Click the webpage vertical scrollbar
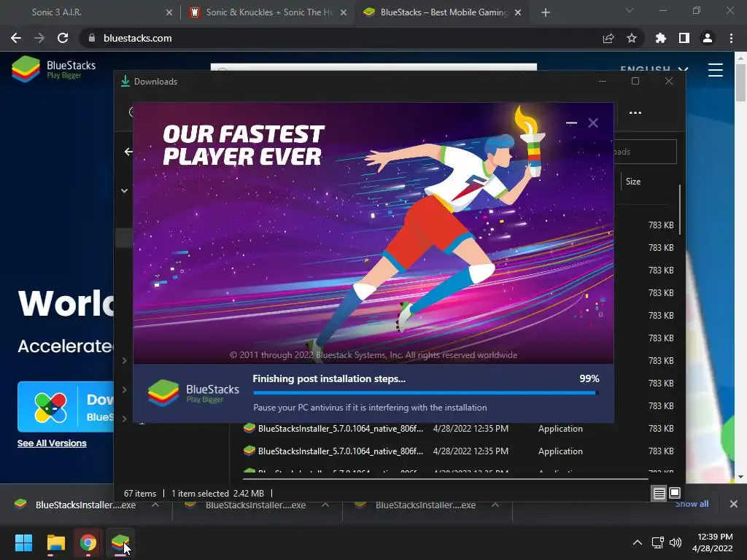Image resolution: width=747 pixels, height=560 pixels. [x=740, y=82]
